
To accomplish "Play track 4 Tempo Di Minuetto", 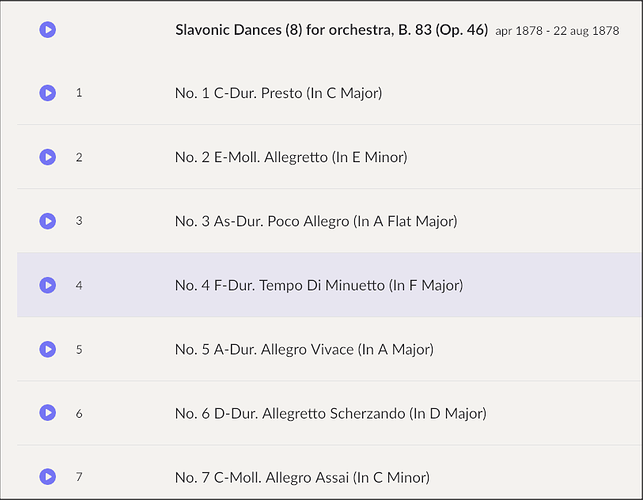I will pyautogui.click(x=48, y=285).
